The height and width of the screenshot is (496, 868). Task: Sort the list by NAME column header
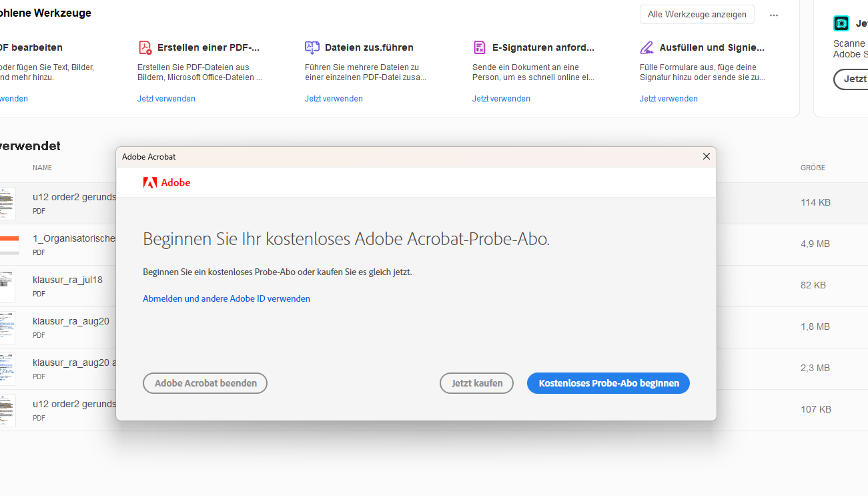pos(42,168)
